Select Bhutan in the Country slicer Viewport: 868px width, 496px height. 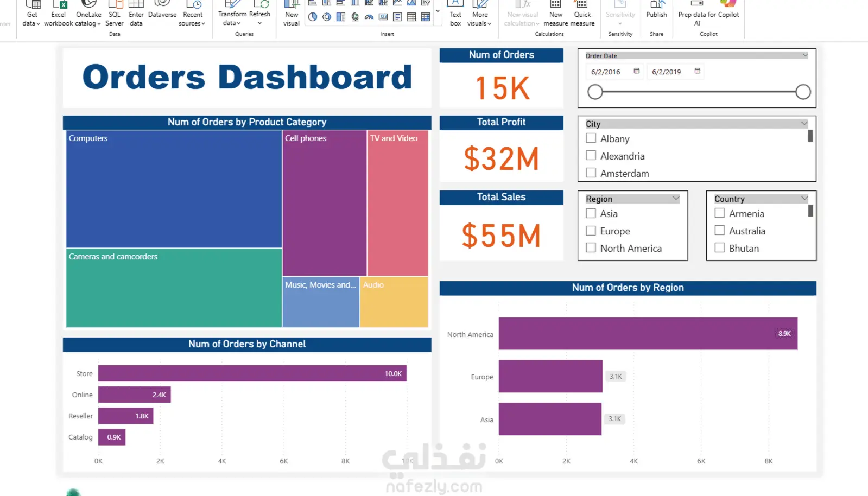click(x=720, y=248)
